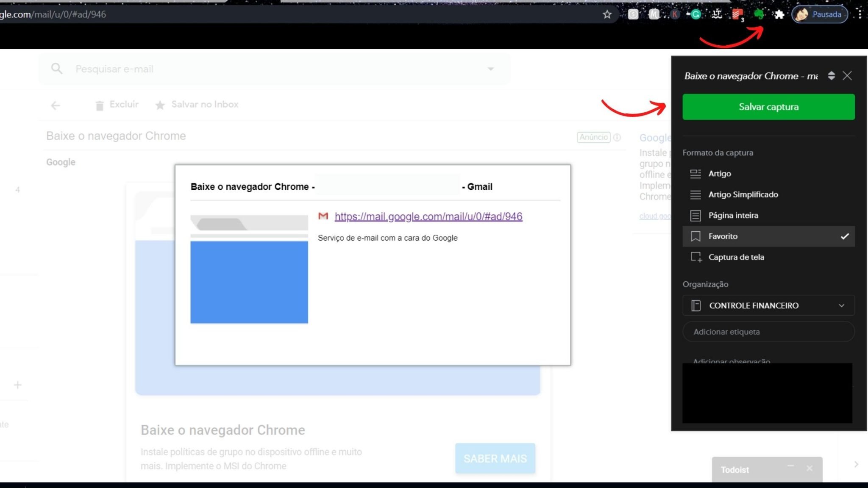
Task: Click the Baixe o navegador Chrome subject heading
Action: (x=116, y=136)
